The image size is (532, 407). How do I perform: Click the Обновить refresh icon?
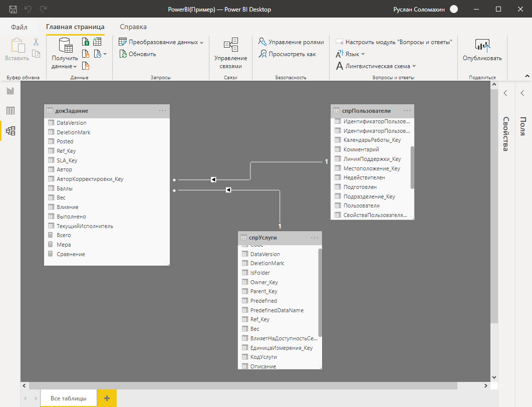[123, 54]
